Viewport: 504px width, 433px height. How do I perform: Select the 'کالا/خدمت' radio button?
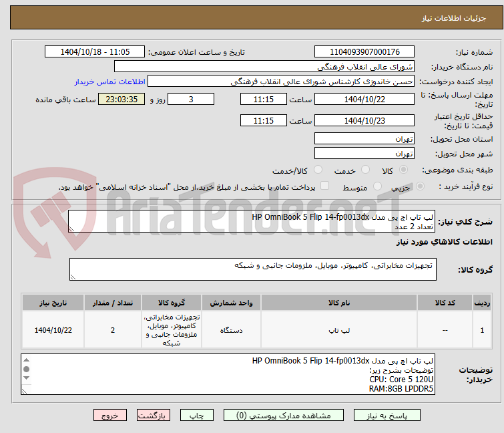pos(318,170)
